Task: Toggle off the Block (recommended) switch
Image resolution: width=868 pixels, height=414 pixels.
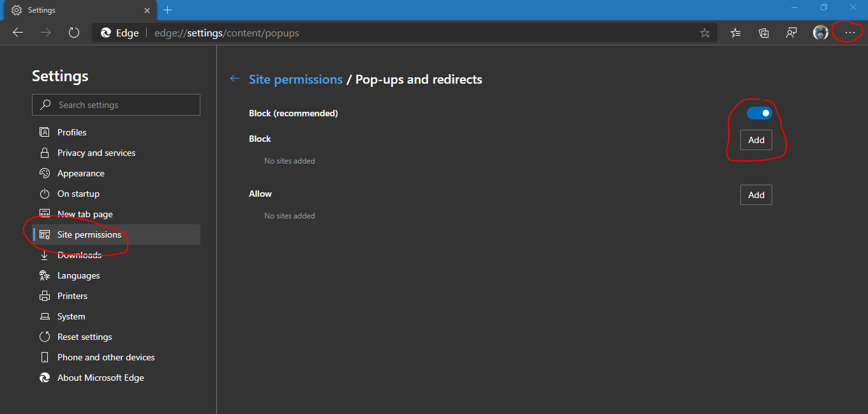Action: [x=759, y=112]
